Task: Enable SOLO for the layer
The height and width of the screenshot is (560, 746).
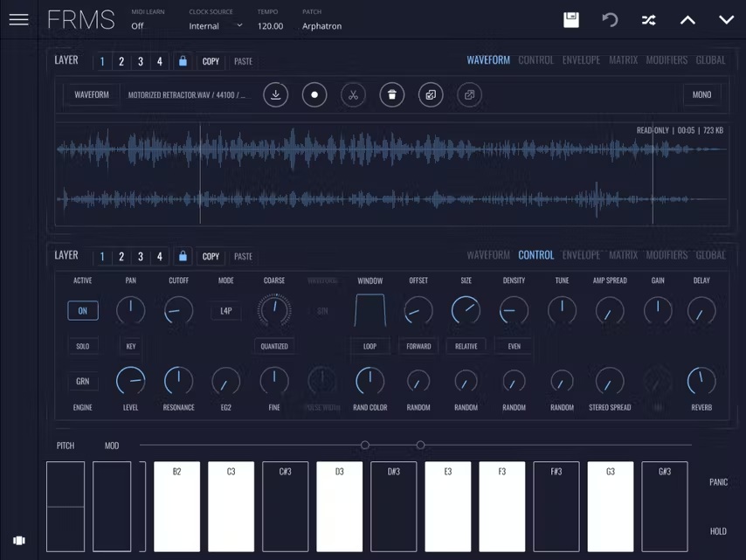Action: click(x=82, y=346)
